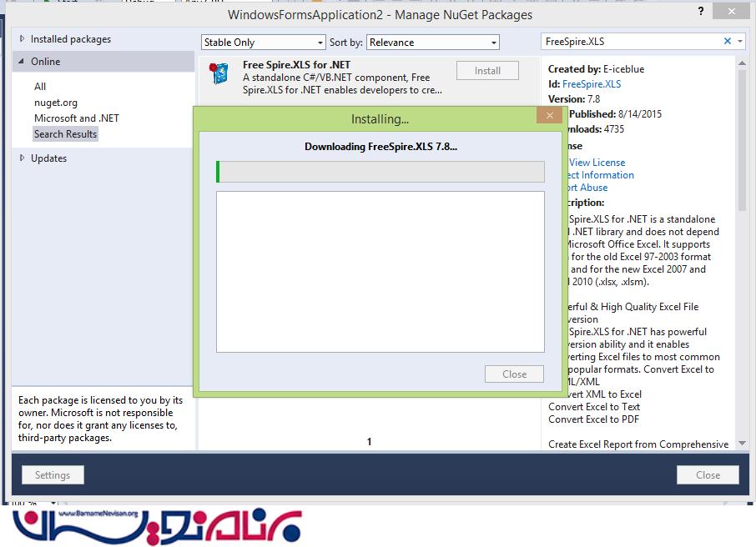Click the Downloads 4735 count
The height and width of the screenshot is (547, 756).
click(595, 128)
